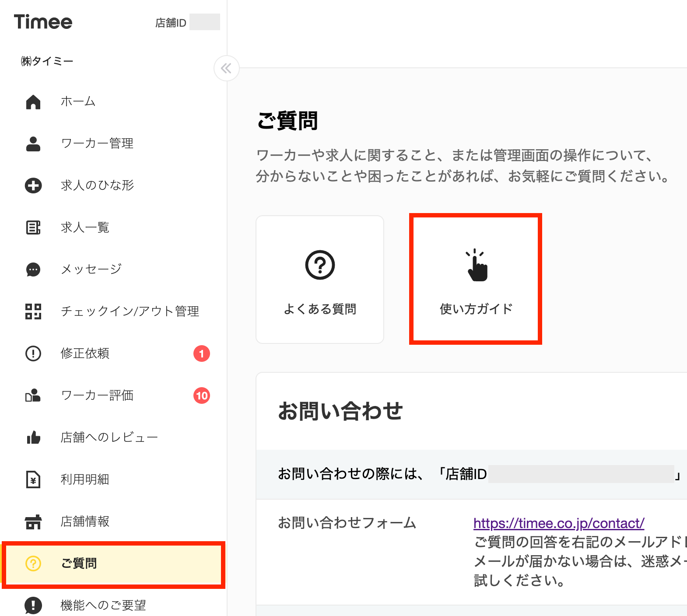Click the job list newspaper icon

click(x=33, y=227)
